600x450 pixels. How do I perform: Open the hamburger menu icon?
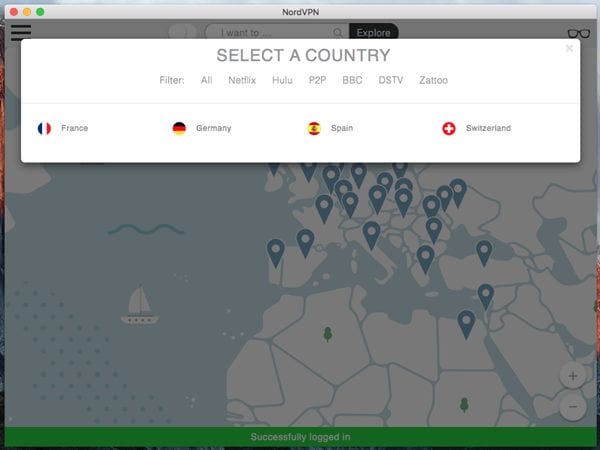[21, 32]
